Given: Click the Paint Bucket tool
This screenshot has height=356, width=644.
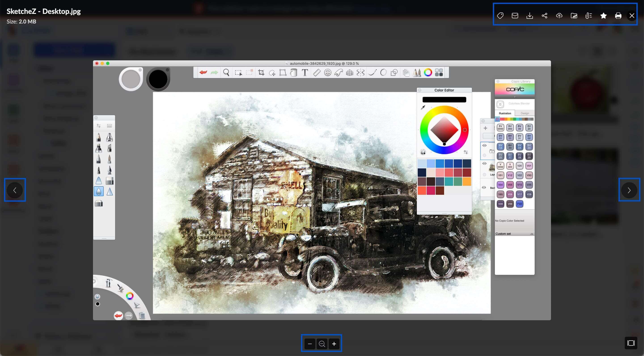Looking at the screenshot, I should pos(294,73).
